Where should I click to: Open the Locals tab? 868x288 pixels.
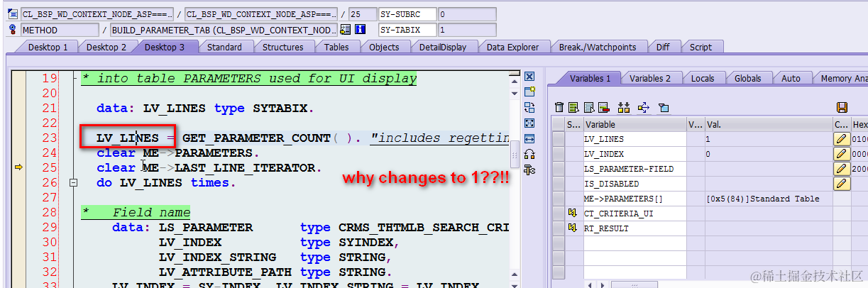coord(703,78)
